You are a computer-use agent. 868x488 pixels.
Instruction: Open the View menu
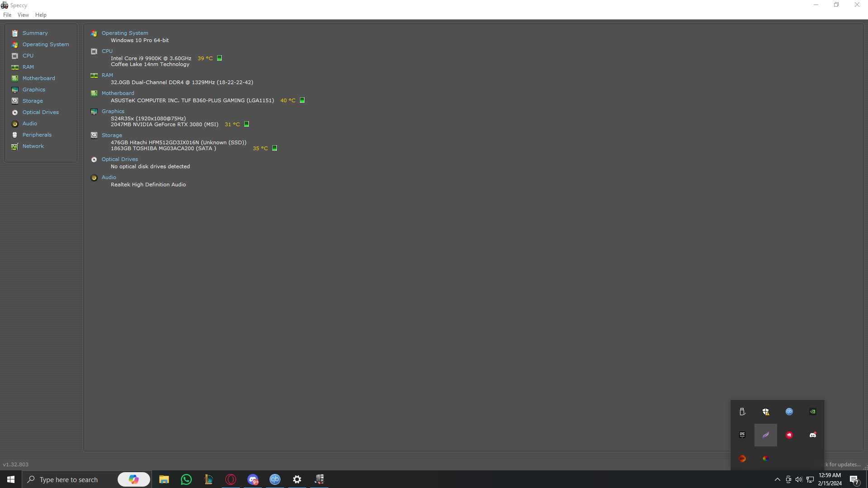coord(23,15)
